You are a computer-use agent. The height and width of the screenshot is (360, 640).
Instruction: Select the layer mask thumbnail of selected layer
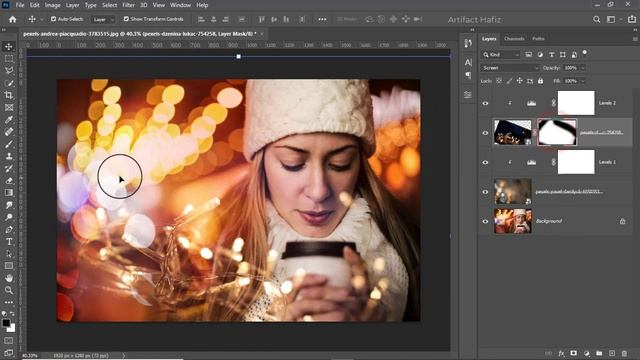[x=557, y=132]
